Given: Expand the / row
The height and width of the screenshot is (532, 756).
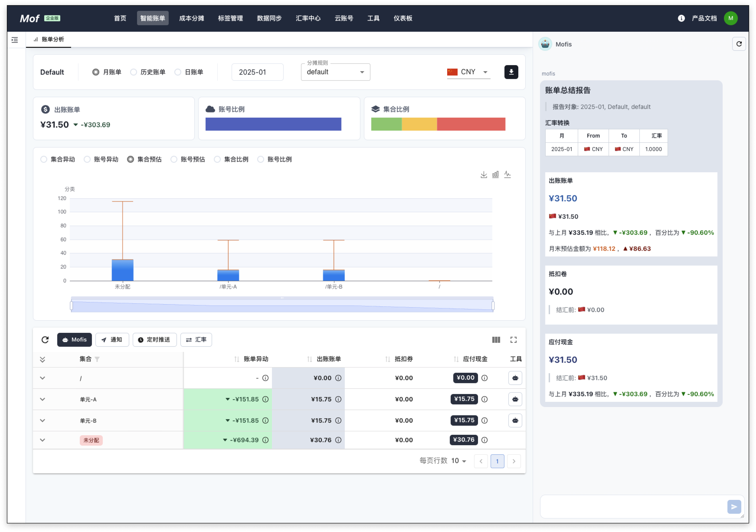Looking at the screenshot, I should tap(42, 378).
